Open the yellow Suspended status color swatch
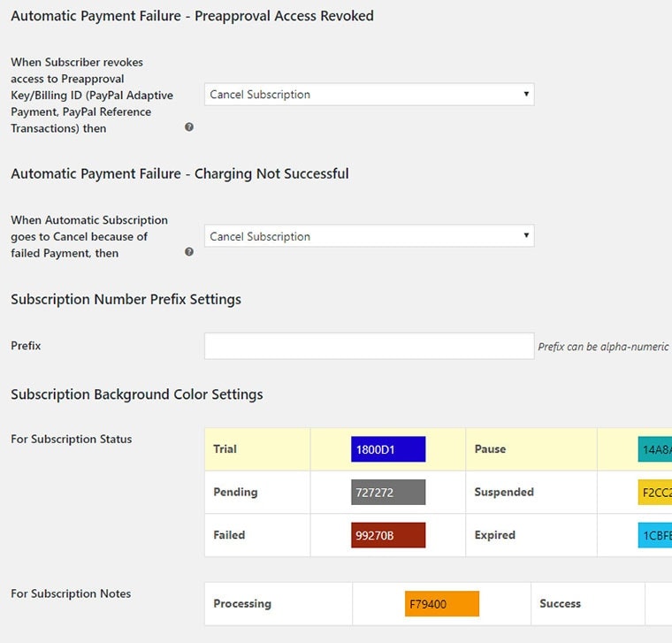The image size is (672, 643). pos(655,492)
